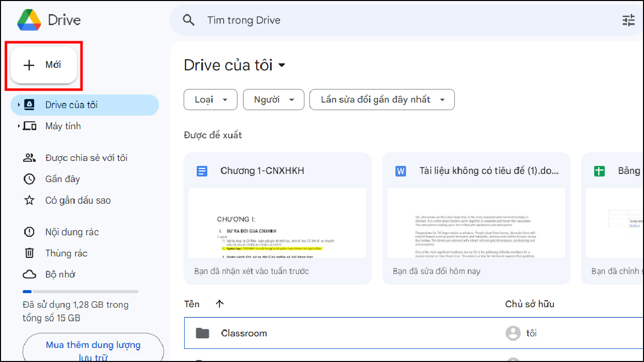Open Drive của tôi title dropdown
644x362 pixels.
point(234,65)
